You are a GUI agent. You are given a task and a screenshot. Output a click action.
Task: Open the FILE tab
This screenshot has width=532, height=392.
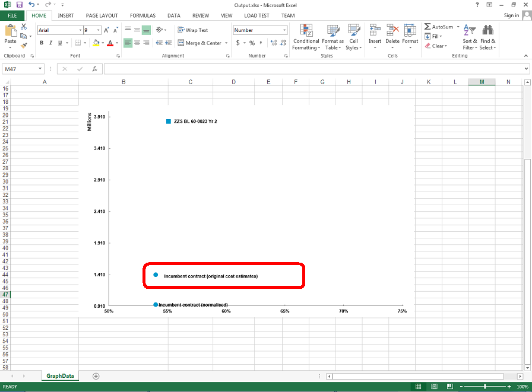[12, 15]
